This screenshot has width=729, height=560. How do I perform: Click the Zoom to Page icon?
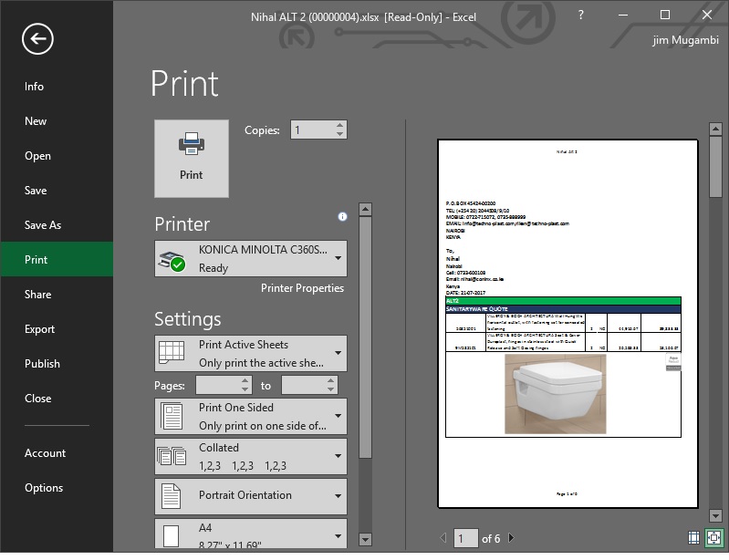pyautogui.click(x=713, y=538)
